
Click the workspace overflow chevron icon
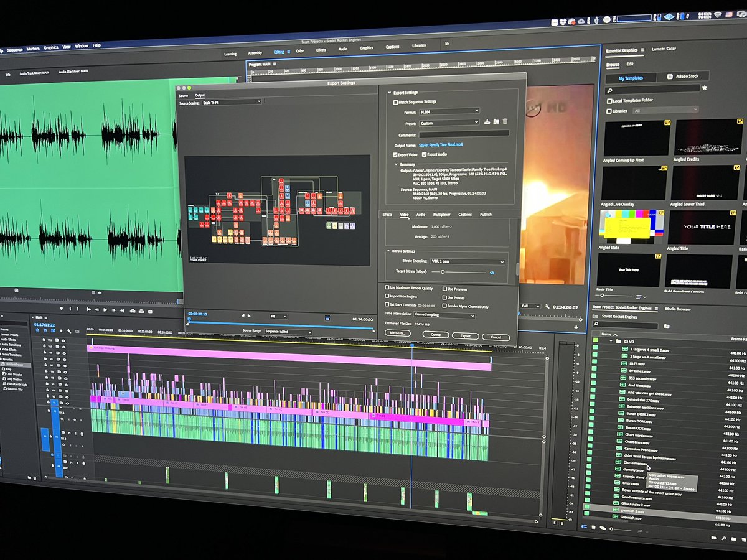click(x=446, y=44)
